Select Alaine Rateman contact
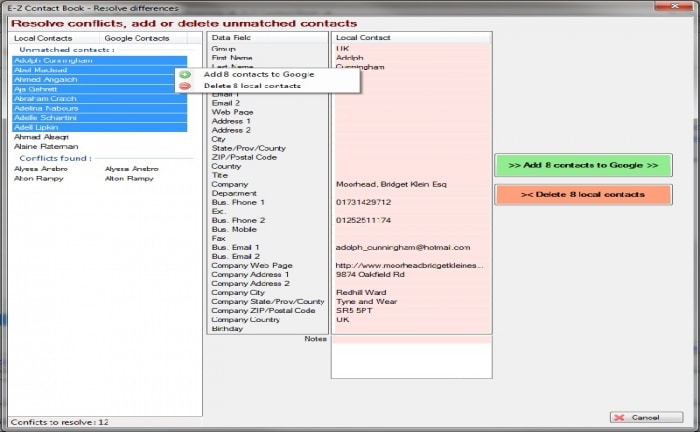 [x=46, y=146]
